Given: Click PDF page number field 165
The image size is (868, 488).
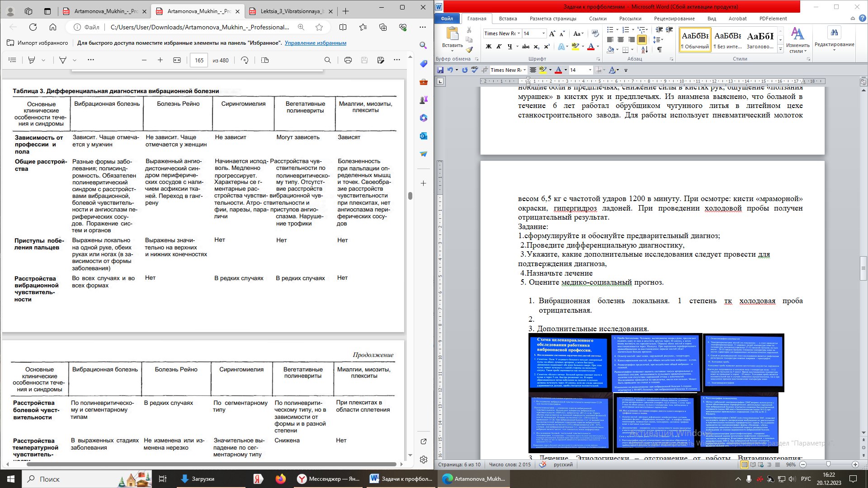Looking at the screenshot, I should coord(199,60).
